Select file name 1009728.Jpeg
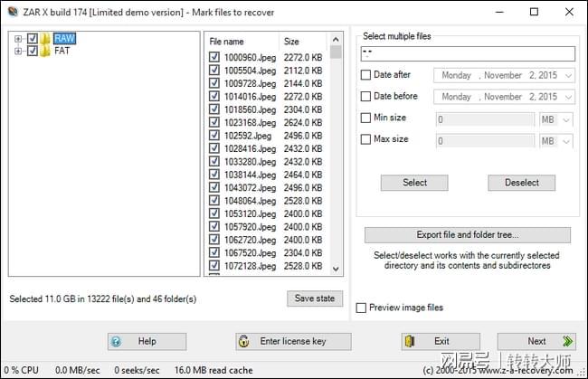This screenshot has height=379, width=588. tap(250, 83)
